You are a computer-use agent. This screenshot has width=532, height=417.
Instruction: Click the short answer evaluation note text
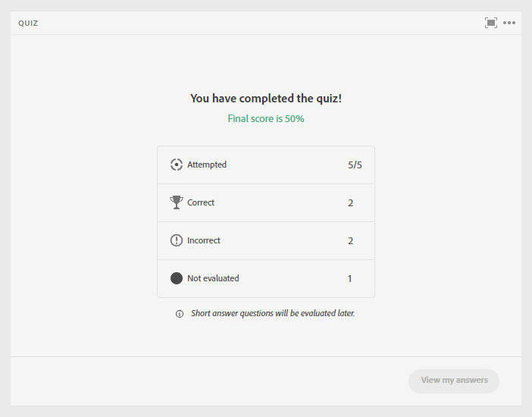pyautogui.click(x=273, y=313)
